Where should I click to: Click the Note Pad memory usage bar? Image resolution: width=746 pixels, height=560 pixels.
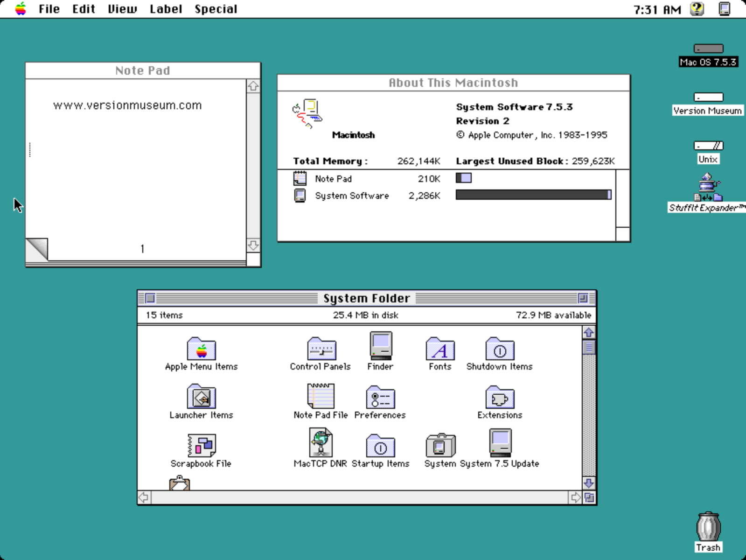(x=464, y=178)
